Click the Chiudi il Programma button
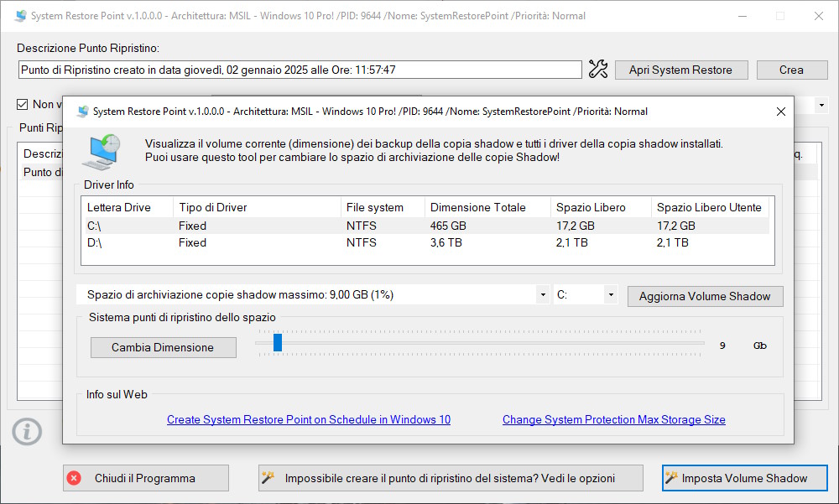The height and width of the screenshot is (504, 839). [145, 478]
